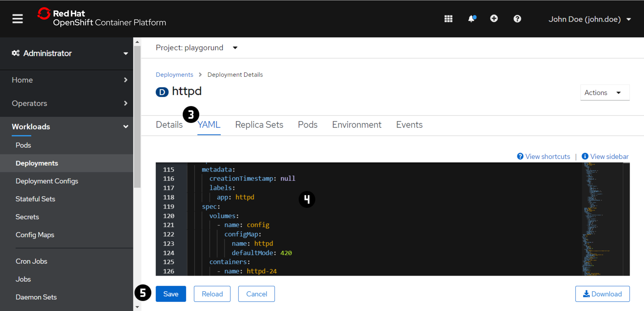Click the Reload button
This screenshot has height=311, width=644.
coord(212,294)
